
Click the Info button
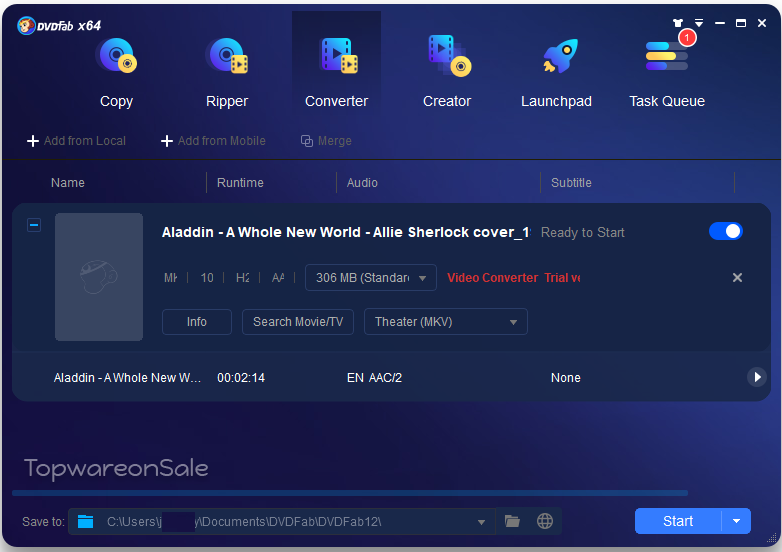pos(197,322)
